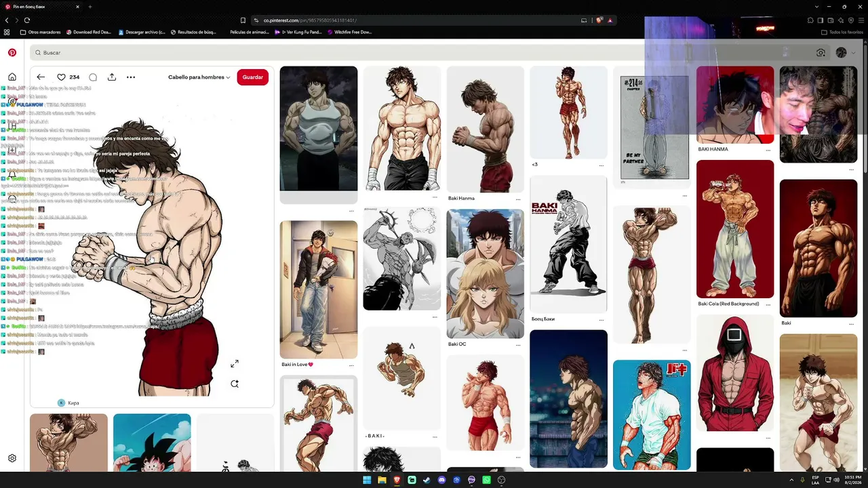
Task: Open the 'Todos los favoritos' folder
Action: 842,32
